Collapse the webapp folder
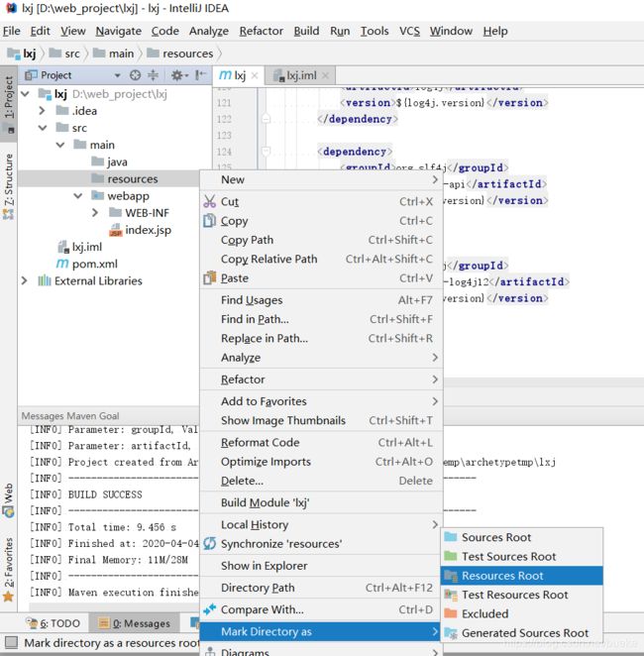 click(78, 196)
